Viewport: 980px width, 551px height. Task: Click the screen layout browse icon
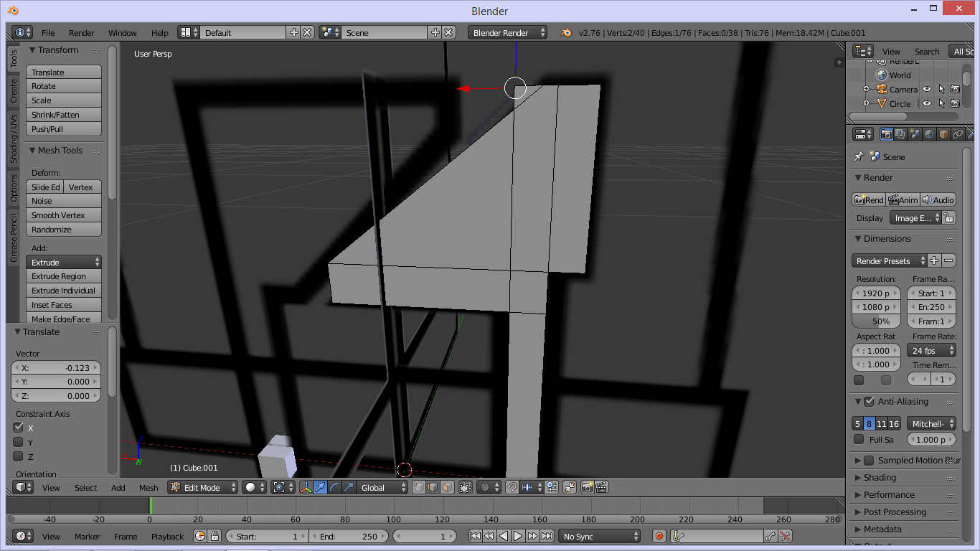(189, 32)
